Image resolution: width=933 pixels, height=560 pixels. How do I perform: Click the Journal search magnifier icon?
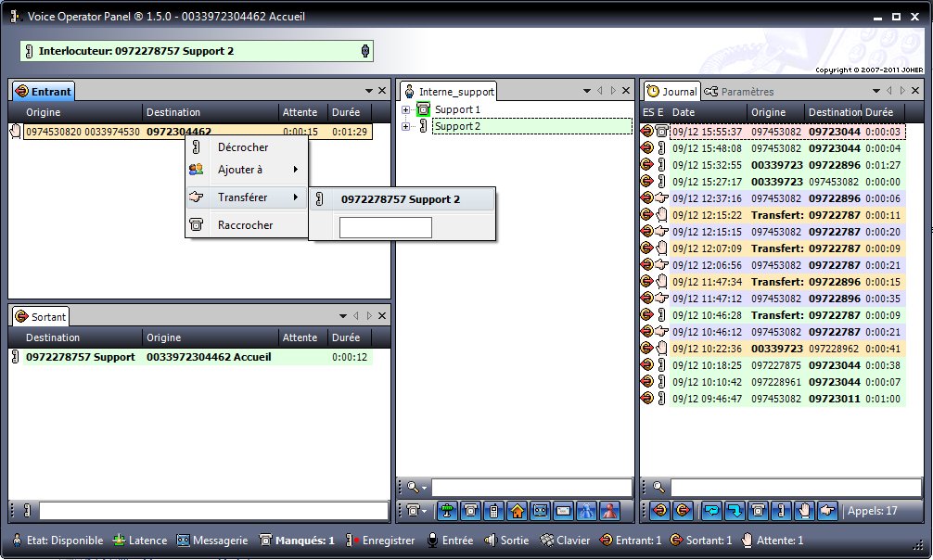658,488
